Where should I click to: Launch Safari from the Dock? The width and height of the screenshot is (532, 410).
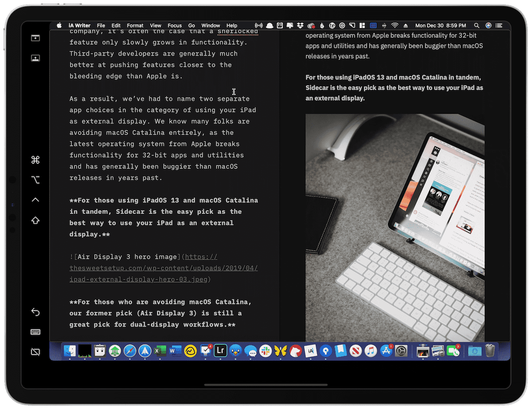[x=130, y=351]
